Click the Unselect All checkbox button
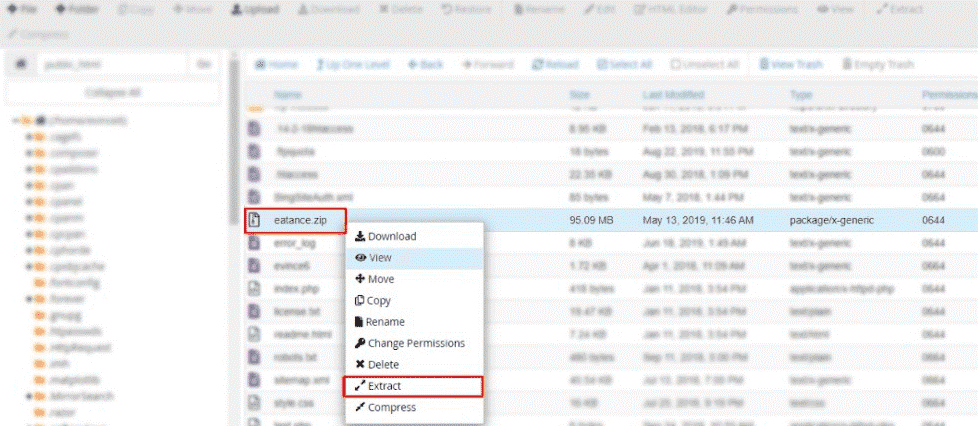This screenshot has height=426, width=978. tap(705, 64)
